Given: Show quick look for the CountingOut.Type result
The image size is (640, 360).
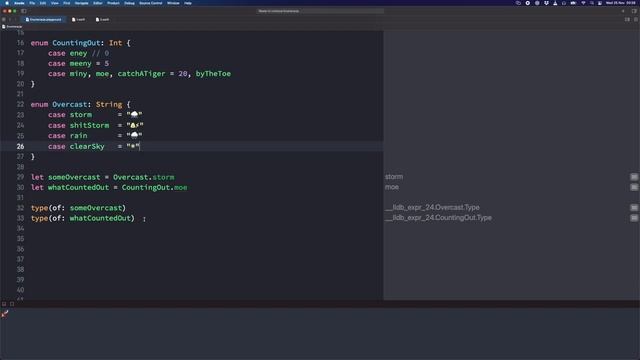Looking at the screenshot, I should (x=634, y=218).
